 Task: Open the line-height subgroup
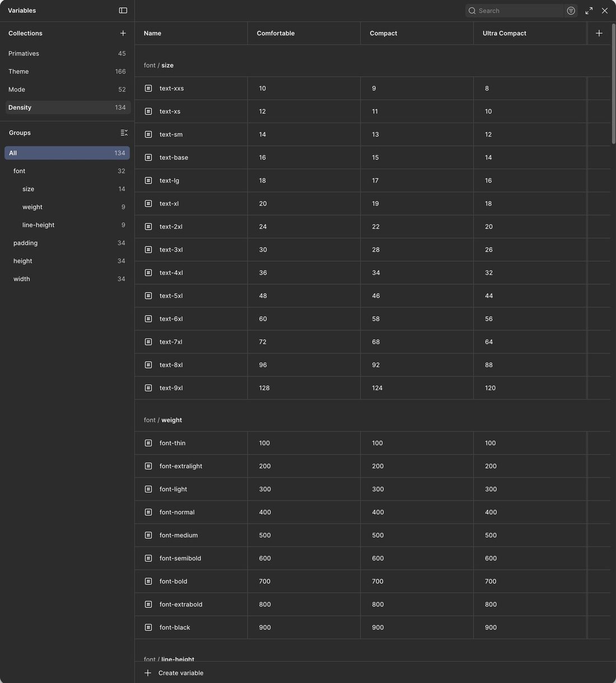click(67, 225)
